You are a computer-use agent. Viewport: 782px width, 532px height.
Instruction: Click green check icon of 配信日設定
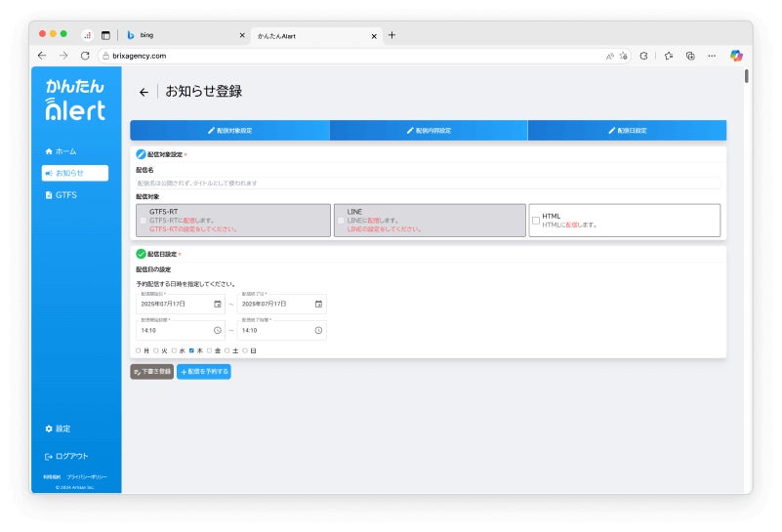tap(142, 254)
